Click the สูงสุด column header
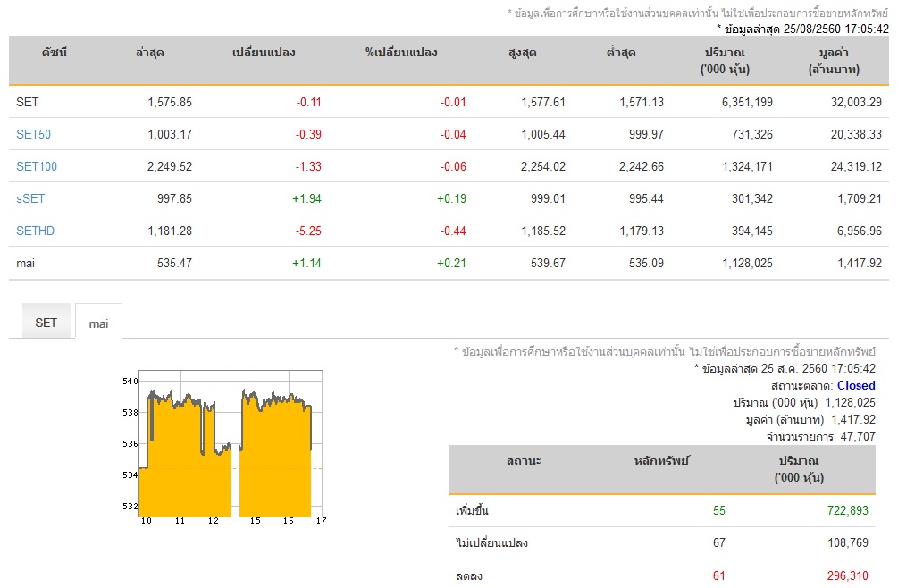The width and height of the screenshot is (898, 588). pos(523,53)
